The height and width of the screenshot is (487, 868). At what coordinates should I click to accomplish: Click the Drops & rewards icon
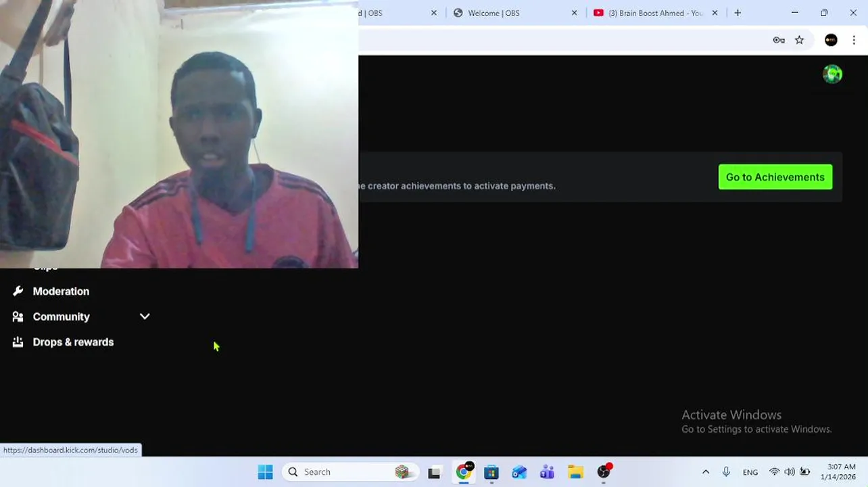click(x=18, y=342)
